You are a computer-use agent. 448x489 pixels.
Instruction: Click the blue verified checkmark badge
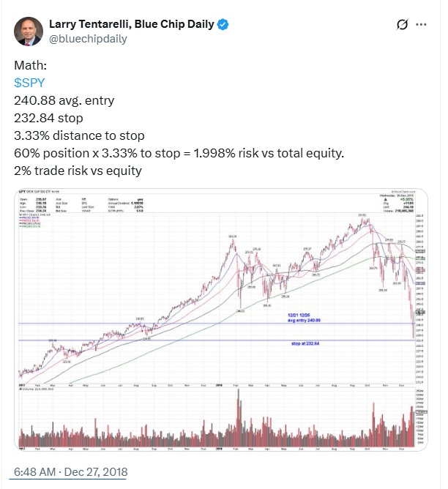pyautogui.click(x=223, y=25)
